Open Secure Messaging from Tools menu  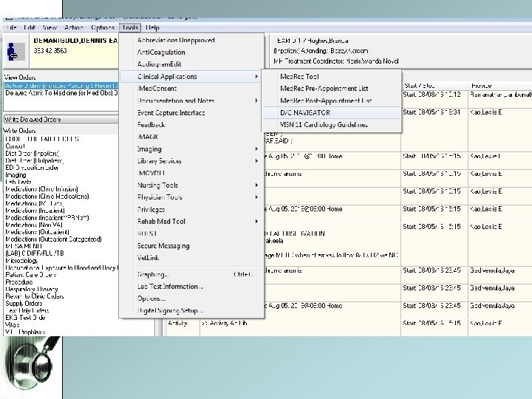[x=191, y=245]
